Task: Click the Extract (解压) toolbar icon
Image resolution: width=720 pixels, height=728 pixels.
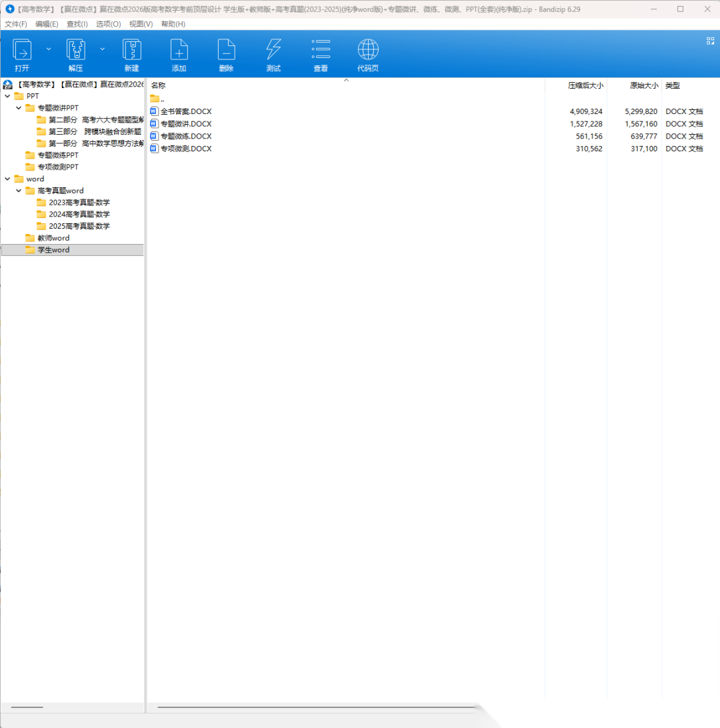Action: coord(76,51)
